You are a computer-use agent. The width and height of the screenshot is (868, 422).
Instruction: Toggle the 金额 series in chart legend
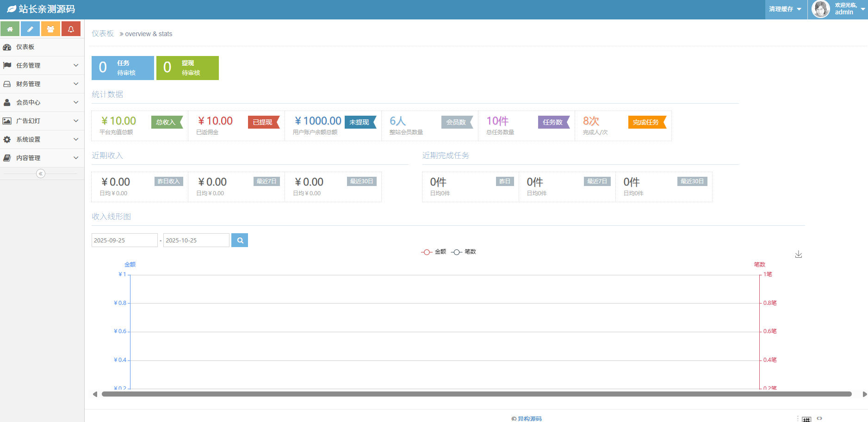point(434,252)
